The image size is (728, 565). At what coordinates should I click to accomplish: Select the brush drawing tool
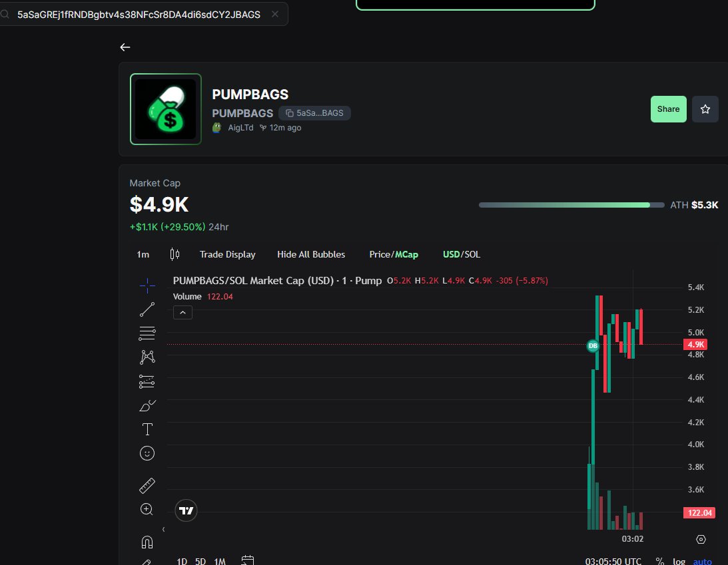[x=147, y=405]
